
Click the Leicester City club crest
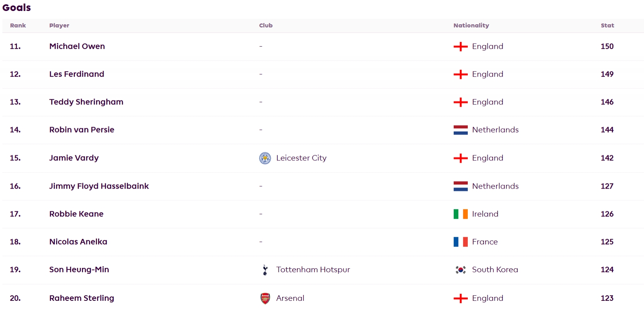[265, 158]
